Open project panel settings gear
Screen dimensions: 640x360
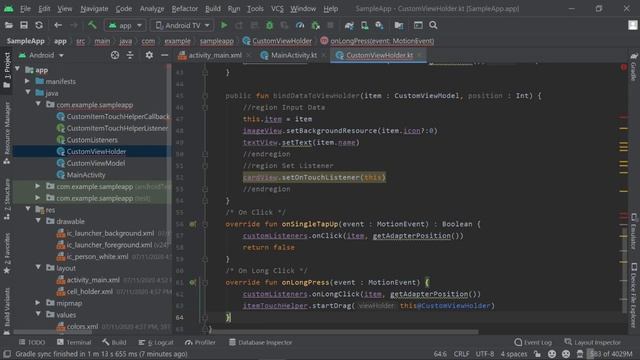pyautogui.click(x=149, y=55)
